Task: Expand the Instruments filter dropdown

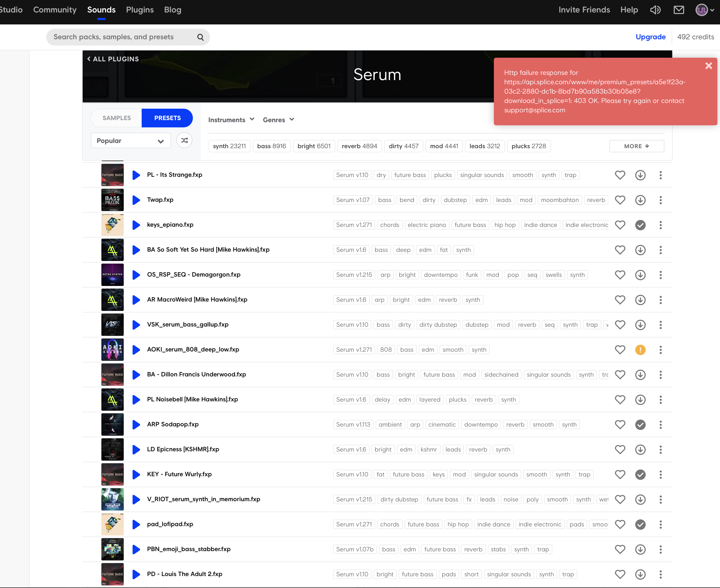Action: (231, 120)
